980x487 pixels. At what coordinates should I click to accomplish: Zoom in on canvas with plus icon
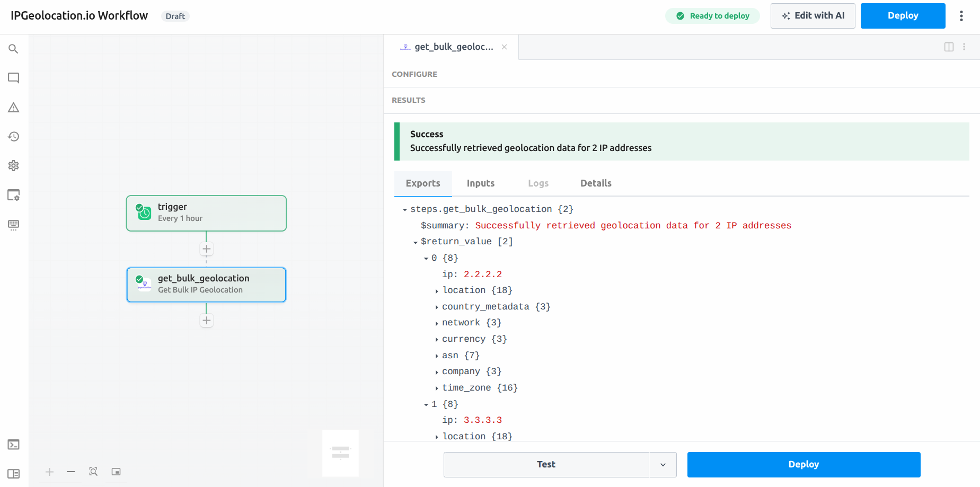(49, 472)
